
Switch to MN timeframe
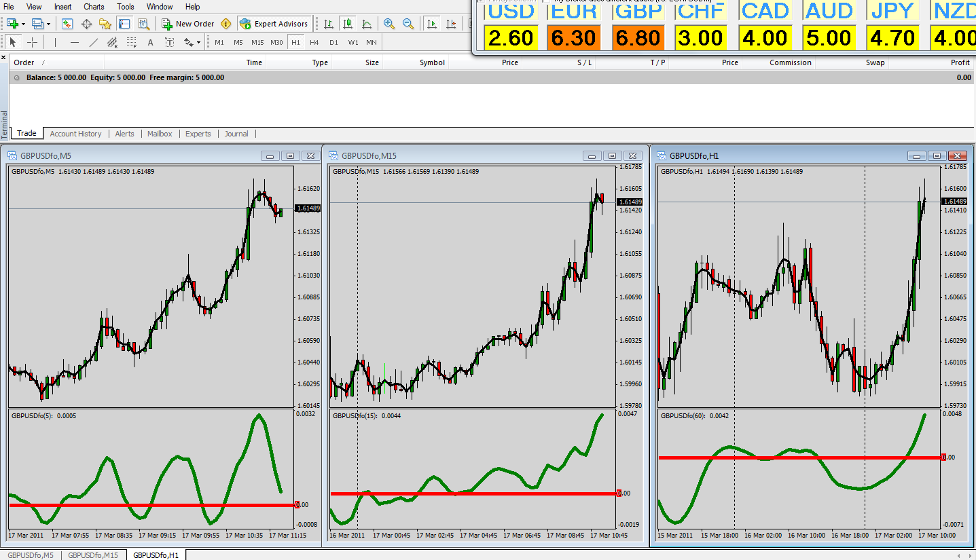pos(372,42)
